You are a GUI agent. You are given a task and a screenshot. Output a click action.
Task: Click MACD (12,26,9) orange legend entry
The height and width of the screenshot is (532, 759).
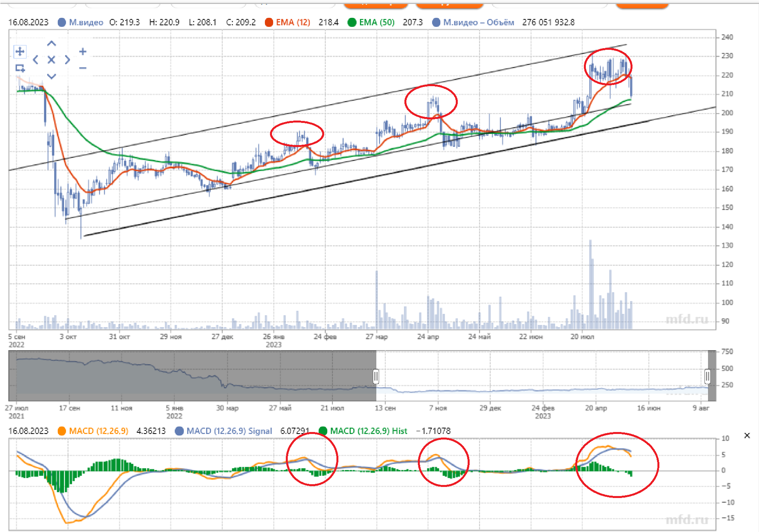tap(98, 431)
